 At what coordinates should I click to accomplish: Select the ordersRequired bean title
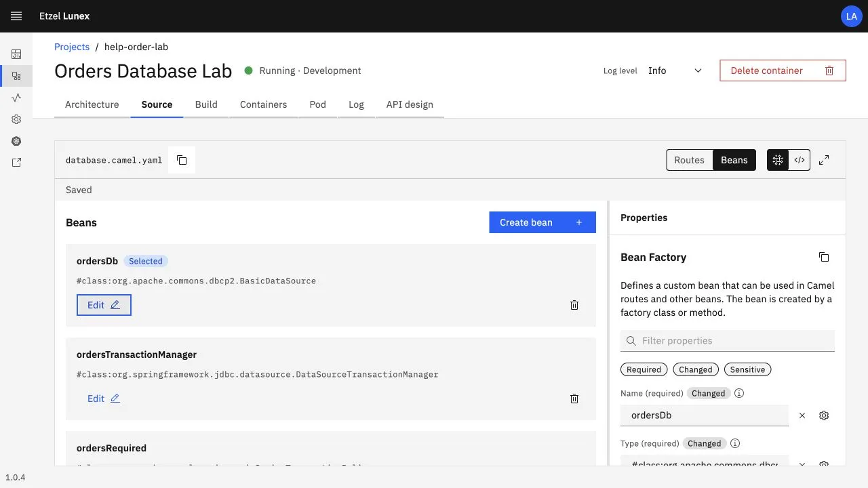(111, 448)
